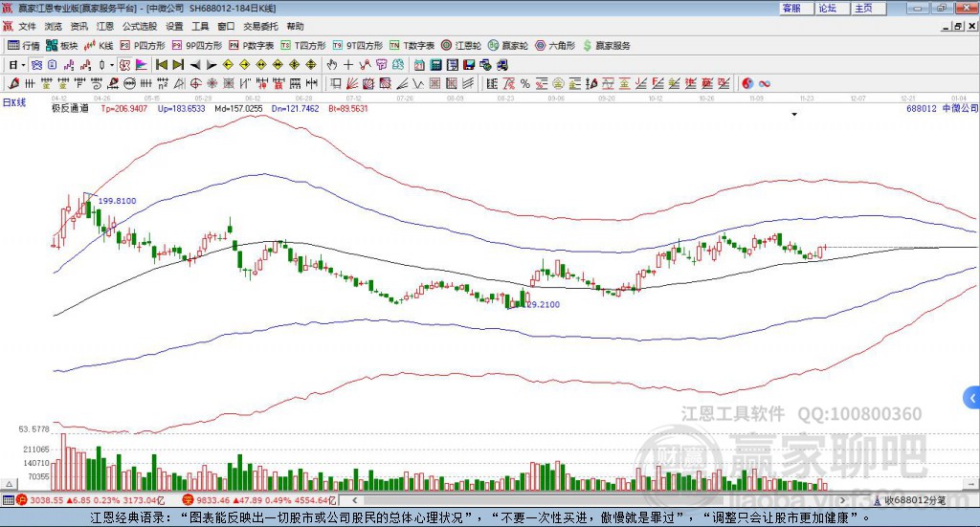This screenshot has width=980, height=527.
Task: Open the 板块 sector view
Action: point(62,46)
